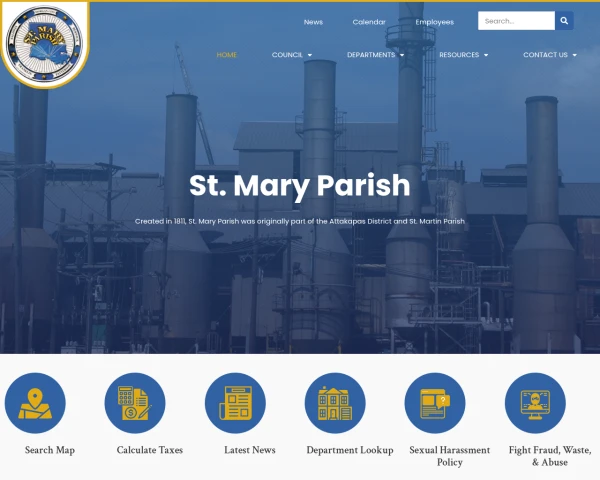
Task: Open the Employees link
Action: pyautogui.click(x=435, y=22)
